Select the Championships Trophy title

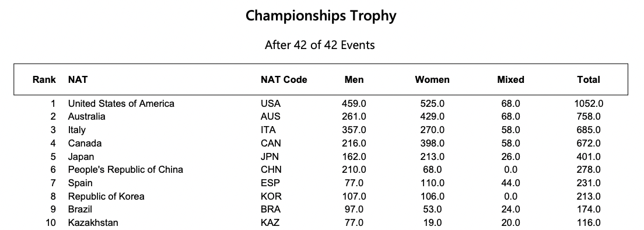point(321,16)
